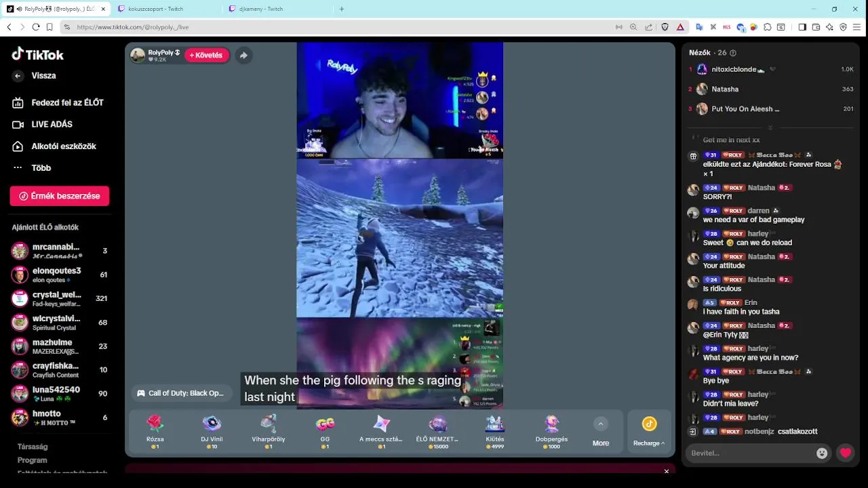Open Alkotói eszközök in sidebar
Viewport: 868px width, 488px height.
pyautogui.click(x=55, y=146)
